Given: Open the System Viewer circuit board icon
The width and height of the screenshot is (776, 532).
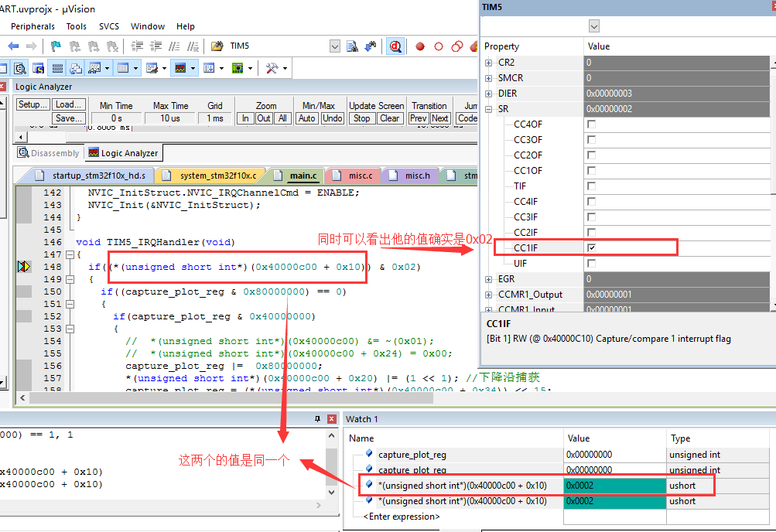Looking at the screenshot, I should point(238,68).
